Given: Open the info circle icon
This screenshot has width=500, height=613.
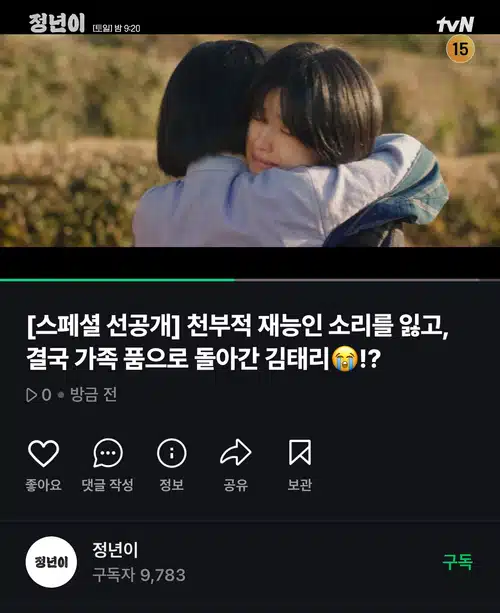Looking at the screenshot, I should 172,453.
